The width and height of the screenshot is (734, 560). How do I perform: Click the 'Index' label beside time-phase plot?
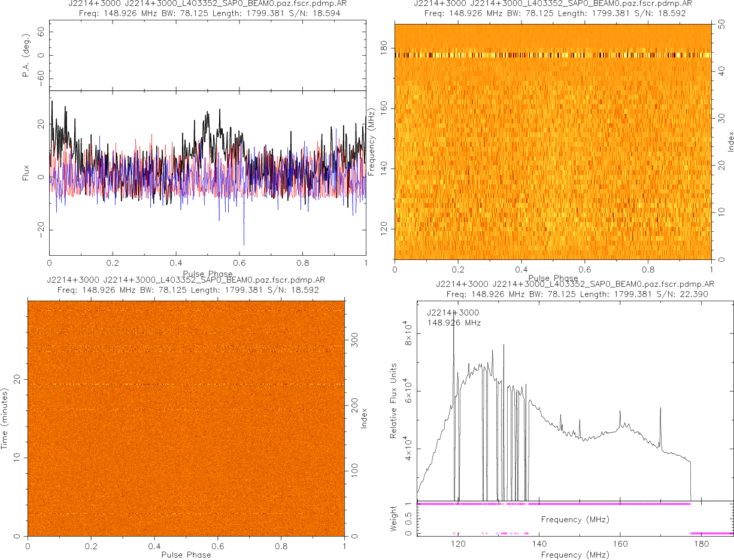[363, 417]
